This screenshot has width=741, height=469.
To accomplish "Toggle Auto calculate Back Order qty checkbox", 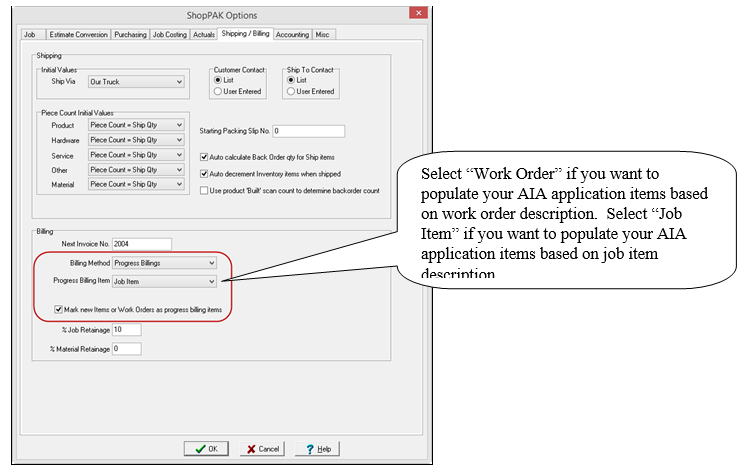I will pos(204,157).
